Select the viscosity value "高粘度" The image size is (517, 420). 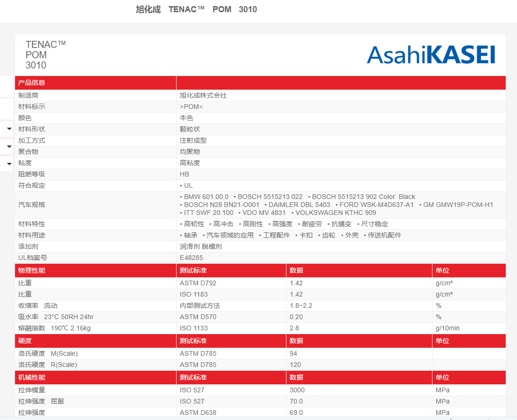pos(190,163)
